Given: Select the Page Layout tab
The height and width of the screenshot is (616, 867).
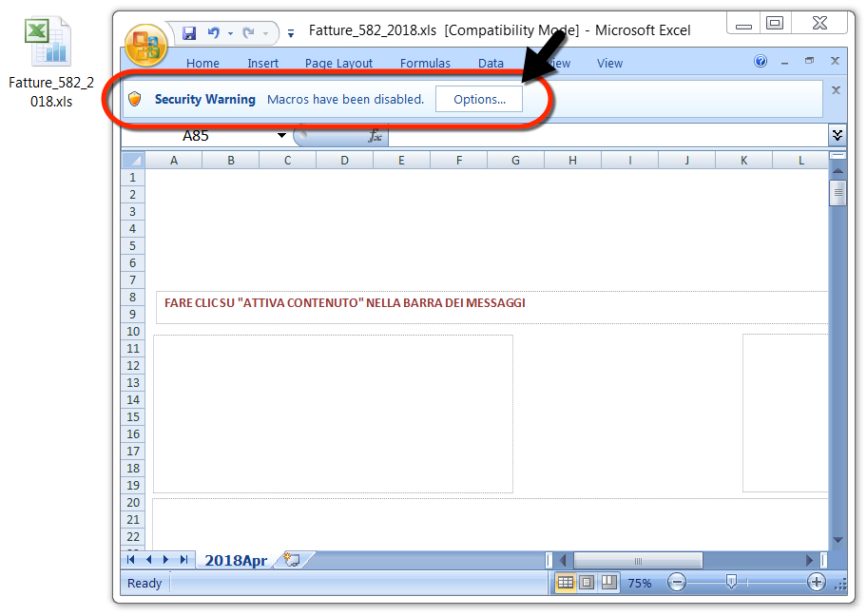Looking at the screenshot, I should 339,64.
